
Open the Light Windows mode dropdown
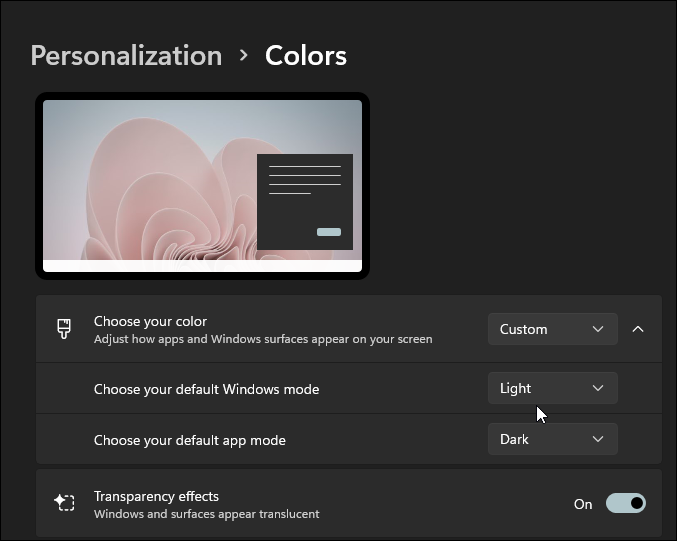coord(552,388)
